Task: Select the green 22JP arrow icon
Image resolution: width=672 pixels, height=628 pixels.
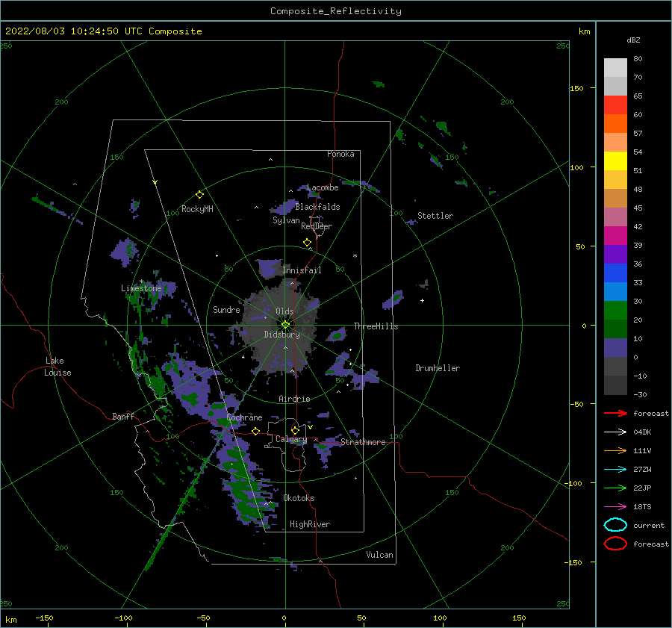Action: pos(615,488)
